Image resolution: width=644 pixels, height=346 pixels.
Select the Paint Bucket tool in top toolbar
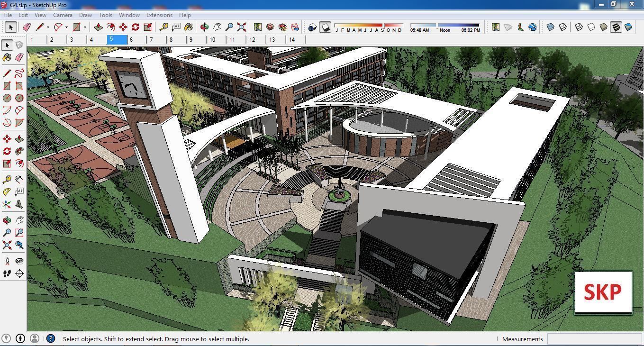[189, 27]
